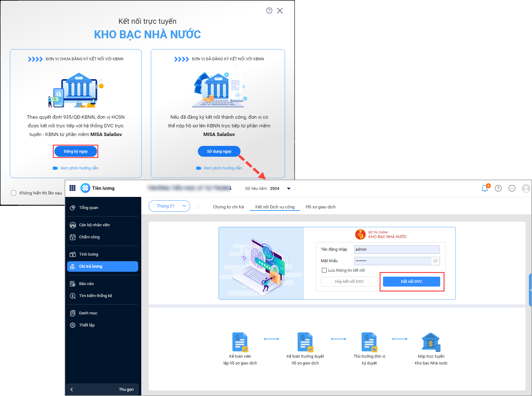This screenshot has height=396, width=532.
Task: Click the Kho bạc Nhà nước logo
Action: click(360, 235)
